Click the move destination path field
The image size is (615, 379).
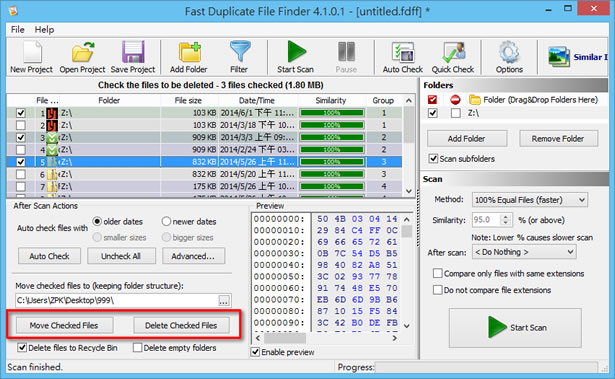point(117,301)
